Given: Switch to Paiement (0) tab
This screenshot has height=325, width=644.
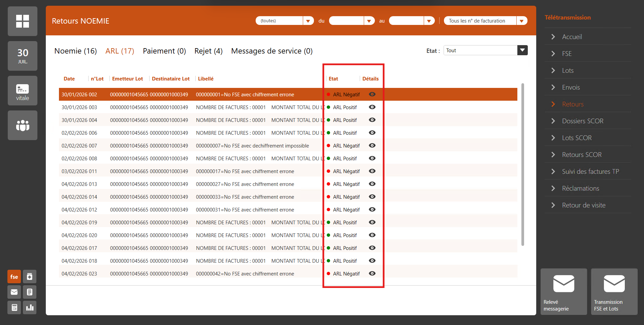Looking at the screenshot, I should (164, 51).
